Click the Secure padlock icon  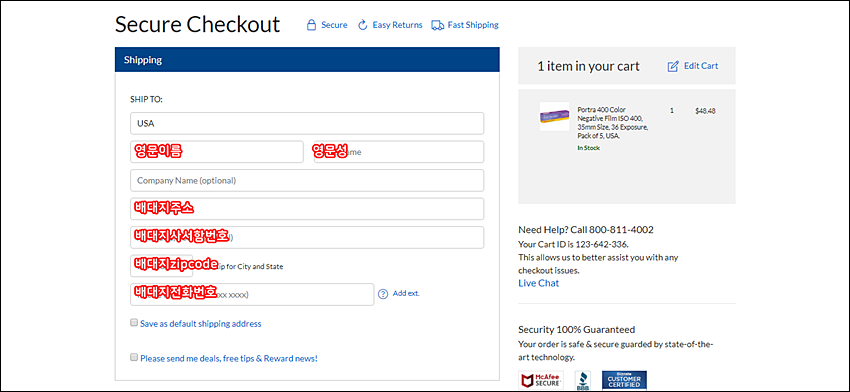(311, 25)
